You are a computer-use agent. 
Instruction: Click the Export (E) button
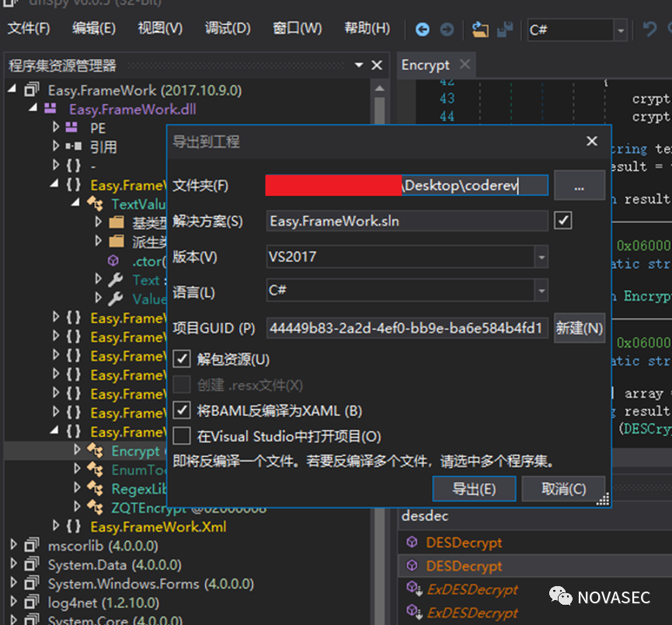coord(474,489)
